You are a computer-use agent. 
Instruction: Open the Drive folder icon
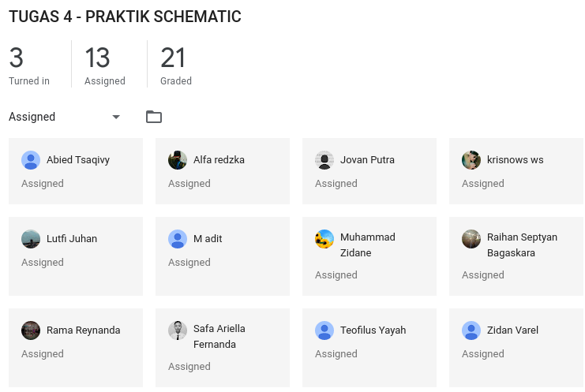point(154,117)
